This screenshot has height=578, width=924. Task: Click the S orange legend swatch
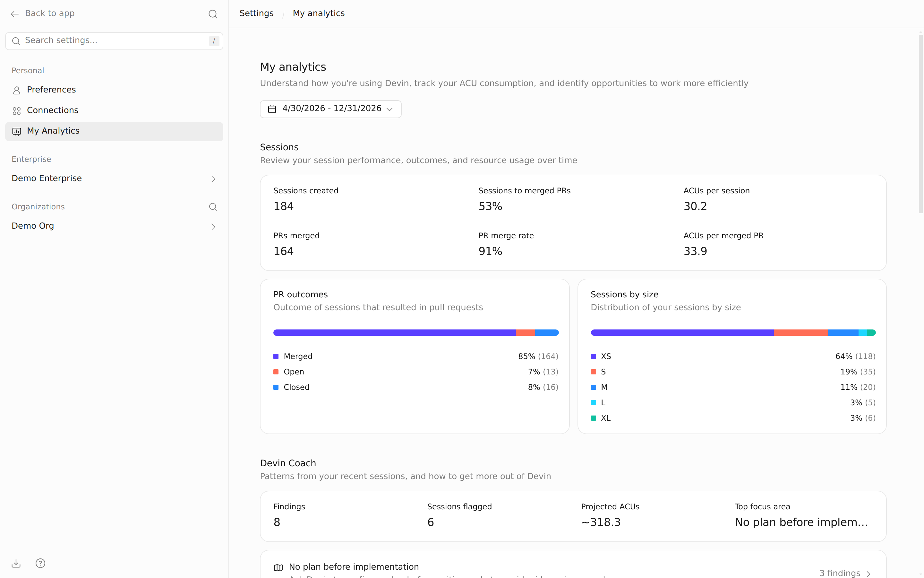tap(593, 372)
